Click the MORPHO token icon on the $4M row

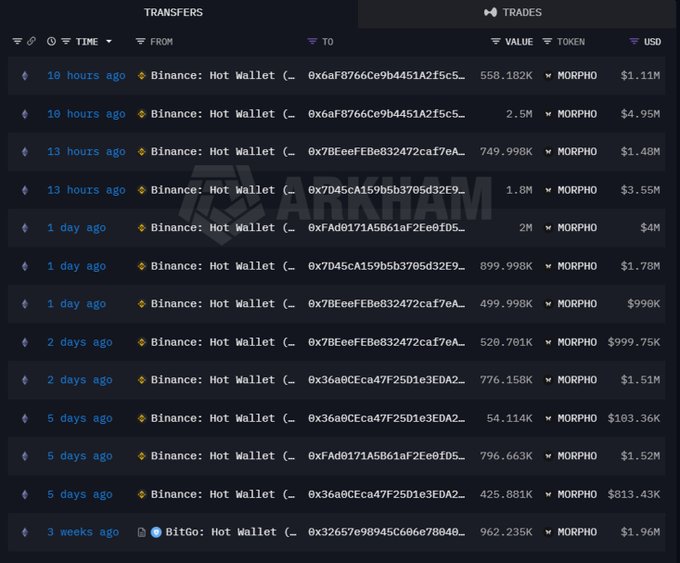pos(548,228)
